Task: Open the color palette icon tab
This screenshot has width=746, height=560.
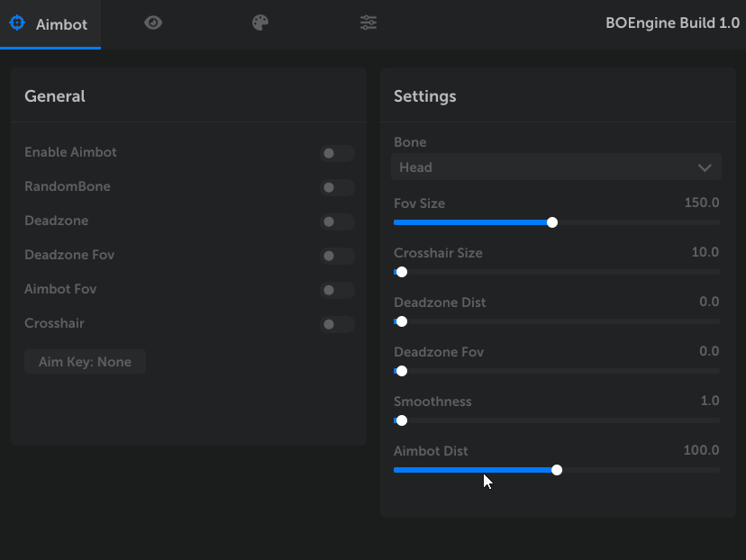Action: [260, 23]
